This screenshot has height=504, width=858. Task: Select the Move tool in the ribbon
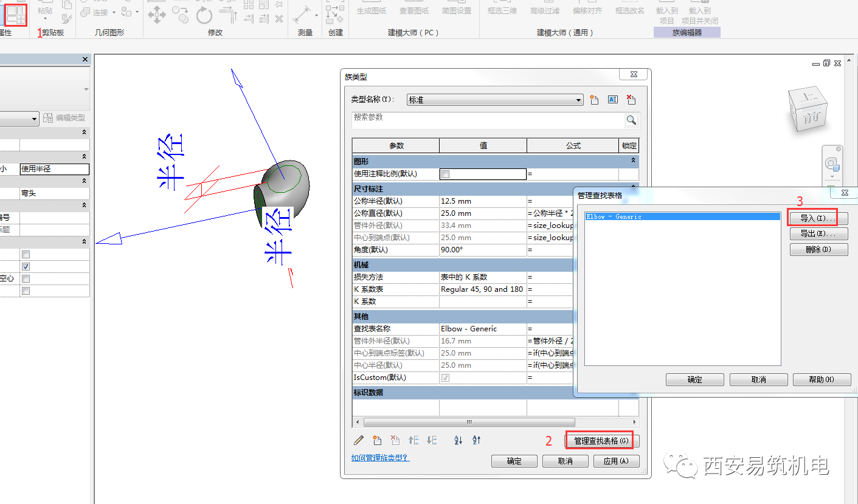[157, 14]
